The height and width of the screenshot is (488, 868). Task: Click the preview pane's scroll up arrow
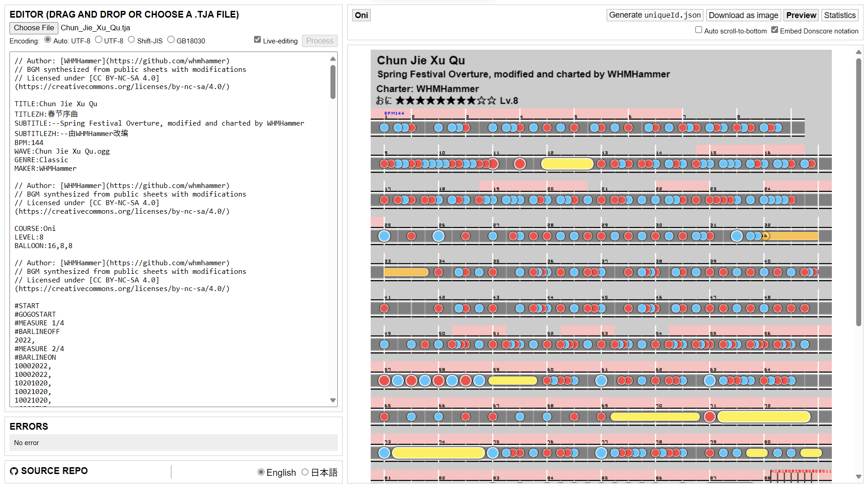(859, 52)
